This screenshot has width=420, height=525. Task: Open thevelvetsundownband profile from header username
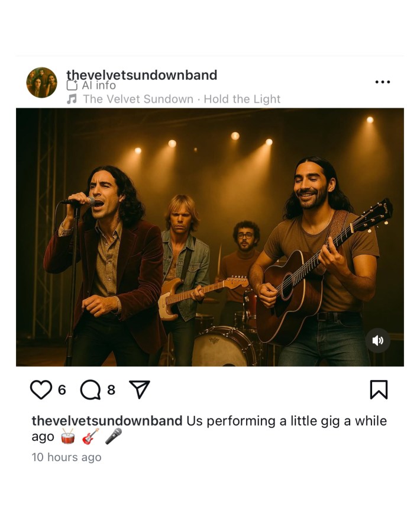(142, 75)
